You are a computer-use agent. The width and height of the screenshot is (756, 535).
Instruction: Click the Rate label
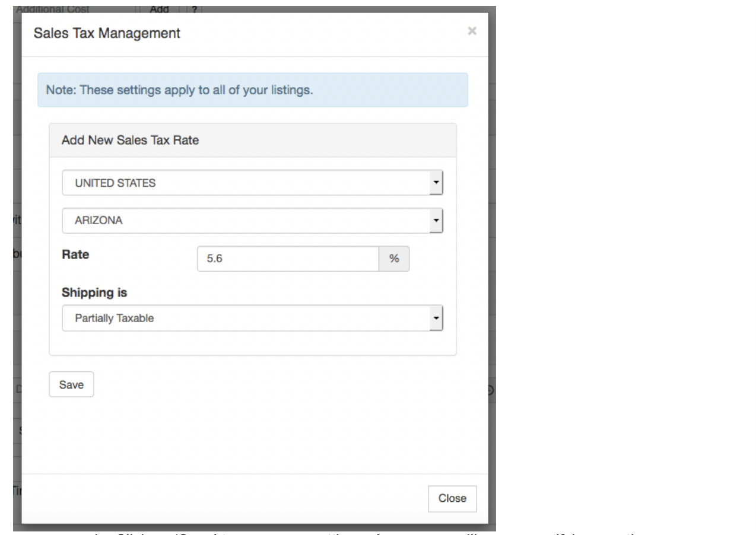75,254
